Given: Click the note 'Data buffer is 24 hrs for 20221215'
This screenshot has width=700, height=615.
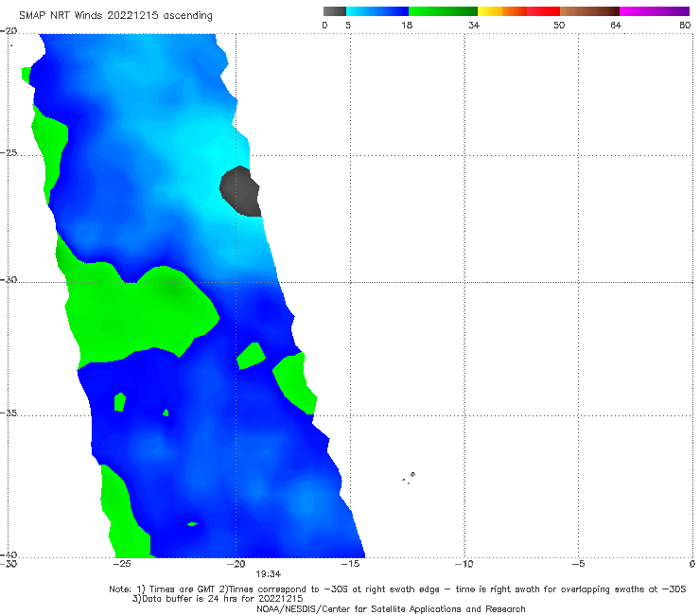Looking at the screenshot, I should [218, 599].
